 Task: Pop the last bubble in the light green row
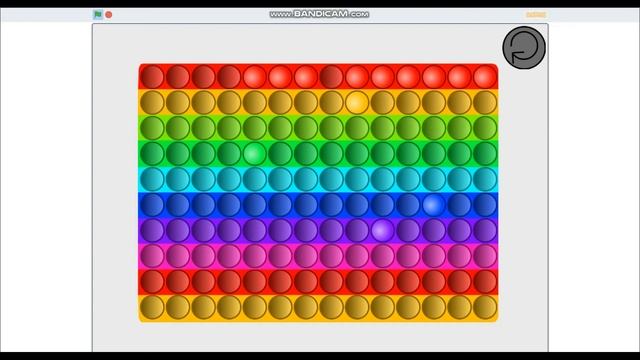click(485, 128)
